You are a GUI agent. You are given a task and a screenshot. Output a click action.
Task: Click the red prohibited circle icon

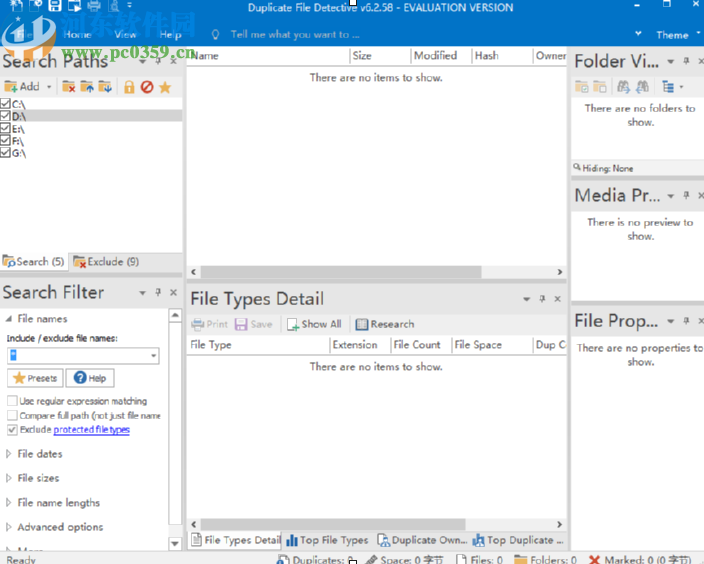coord(147,87)
